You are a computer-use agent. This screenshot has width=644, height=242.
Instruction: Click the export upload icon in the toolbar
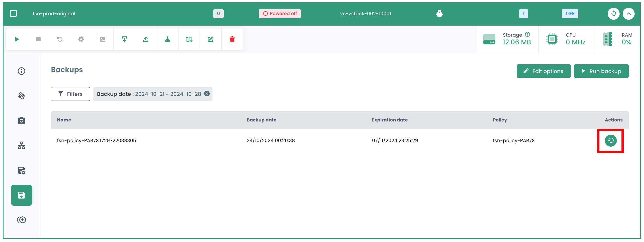(x=146, y=39)
